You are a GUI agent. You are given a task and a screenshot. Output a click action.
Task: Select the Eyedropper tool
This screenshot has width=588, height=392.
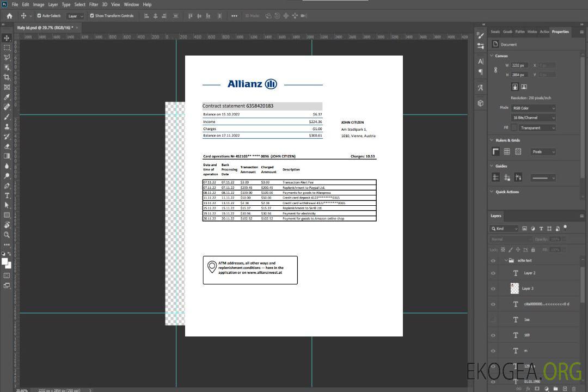point(7,97)
